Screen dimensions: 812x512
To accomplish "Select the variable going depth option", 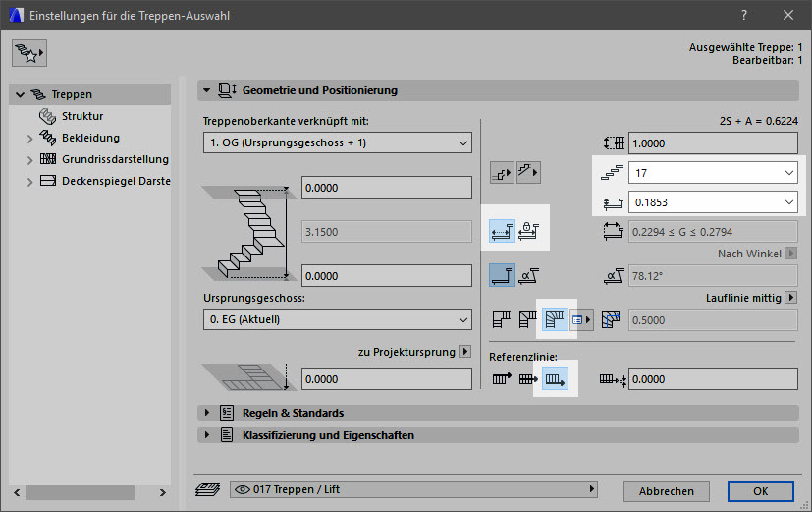I will (x=502, y=231).
